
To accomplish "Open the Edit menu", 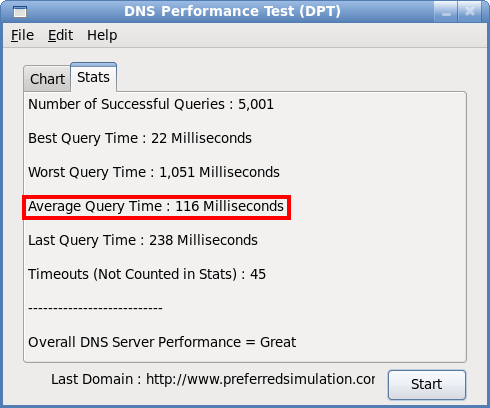I will point(60,35).
